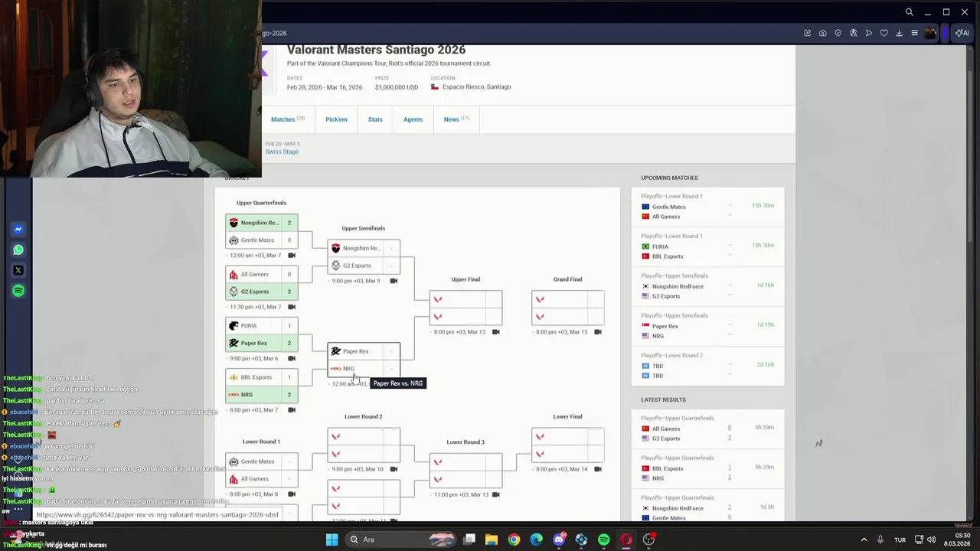Viewport: 980px width, 551px height.
Task: Open the system tray overflow chevron
Action: (x=864, y=540)
